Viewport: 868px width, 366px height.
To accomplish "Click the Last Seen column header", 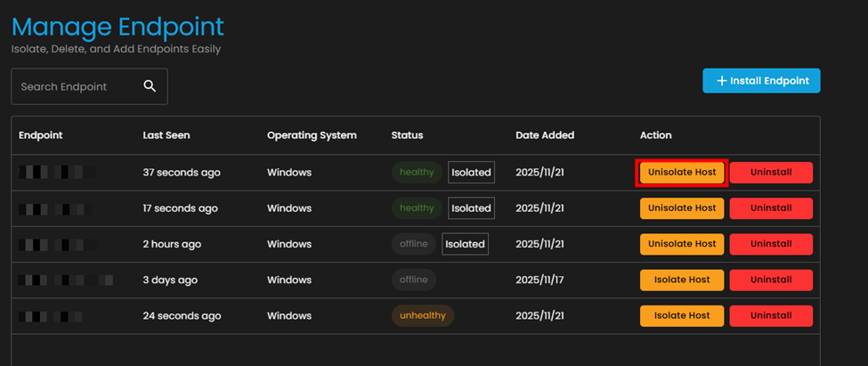I will (x=166, y=135).
